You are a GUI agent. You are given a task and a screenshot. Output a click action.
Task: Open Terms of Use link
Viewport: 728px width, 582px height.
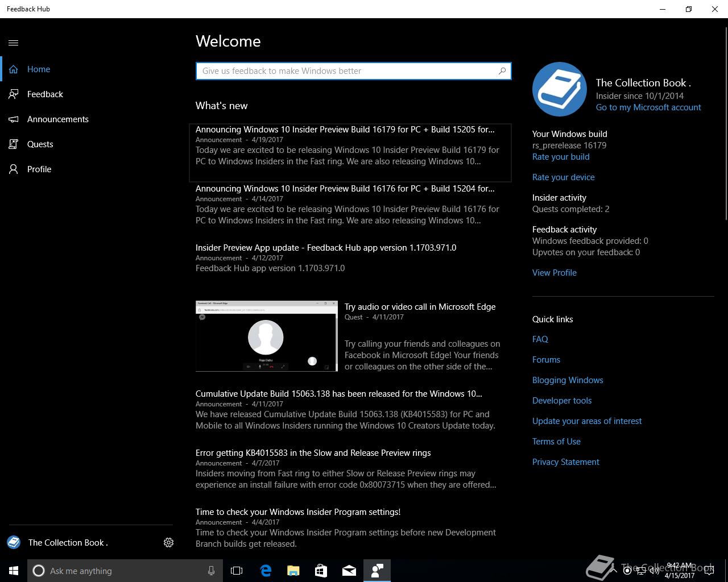[556, 442]
